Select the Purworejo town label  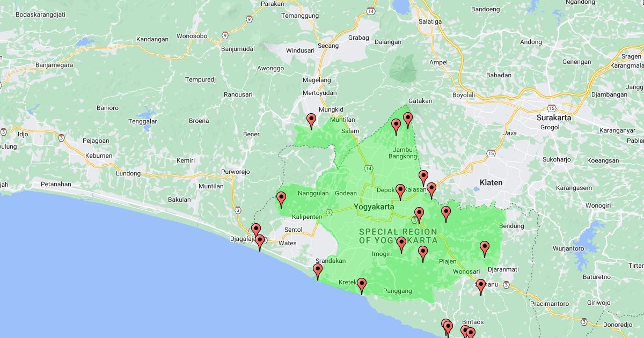236,172
